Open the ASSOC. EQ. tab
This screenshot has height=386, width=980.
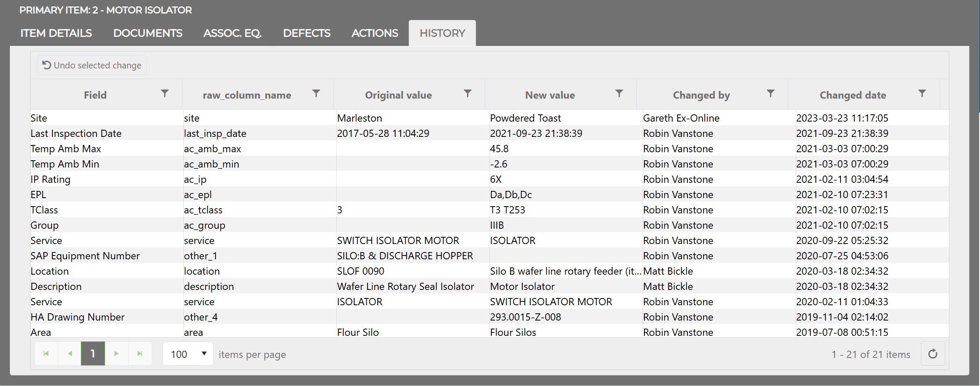pos(233,33)
